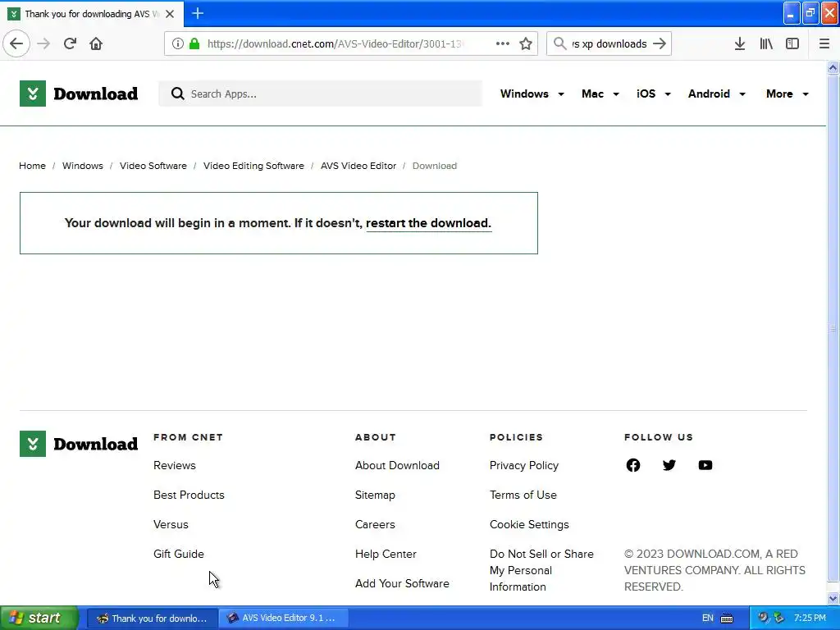840x630 pixels.
Task: Expand the iOS dropdown menu
Action: pyautogui.click(x=654, y=94)
